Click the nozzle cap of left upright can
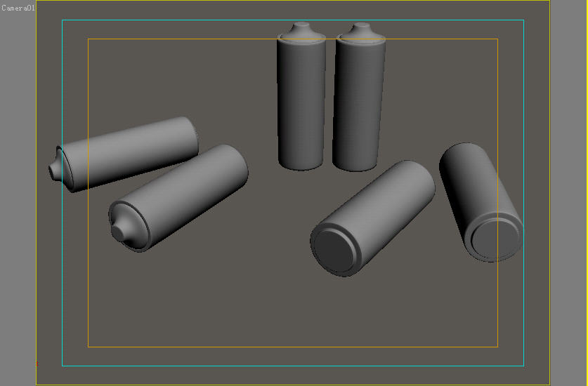Image resolution: width=588 pixels, height=386 pixels. coord(301,29)
